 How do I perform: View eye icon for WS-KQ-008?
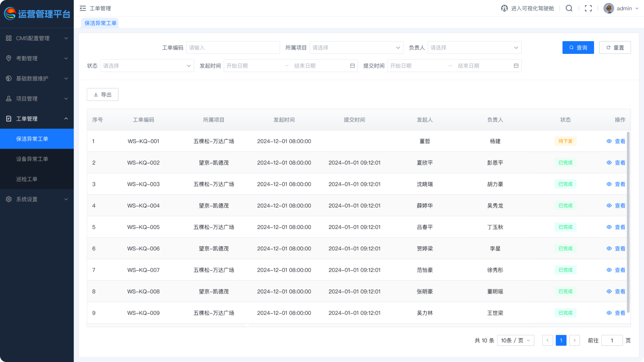(x=609, y=292)
